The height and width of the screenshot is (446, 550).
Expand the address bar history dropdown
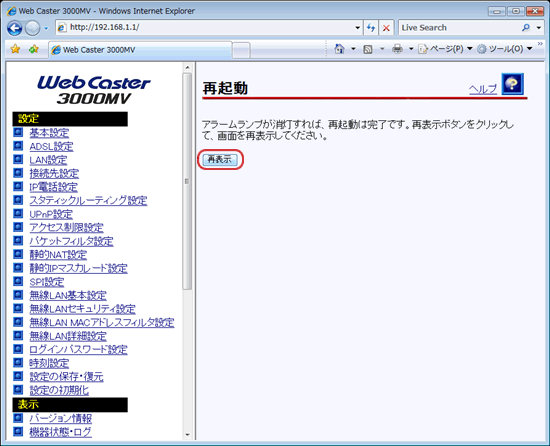[x=357, y=28]
